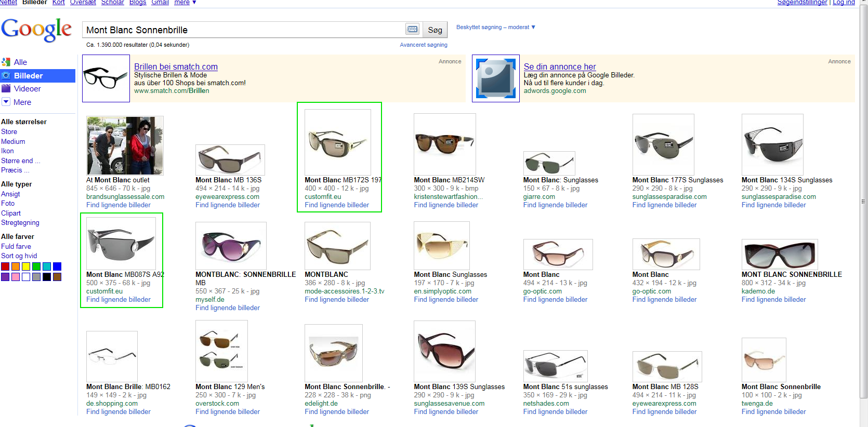Select the Videoer film icon in sidebar
868x427 pixels.
tap(6, 89)
